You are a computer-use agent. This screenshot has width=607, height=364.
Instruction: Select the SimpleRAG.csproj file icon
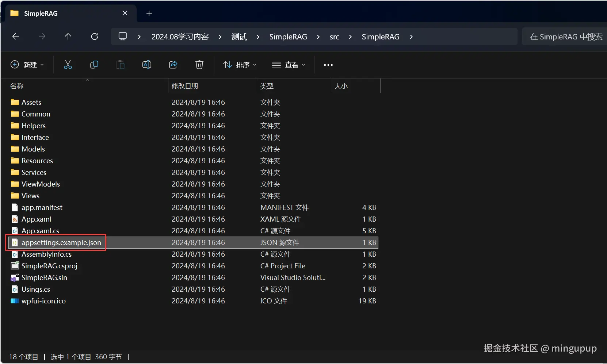[15, 266]
